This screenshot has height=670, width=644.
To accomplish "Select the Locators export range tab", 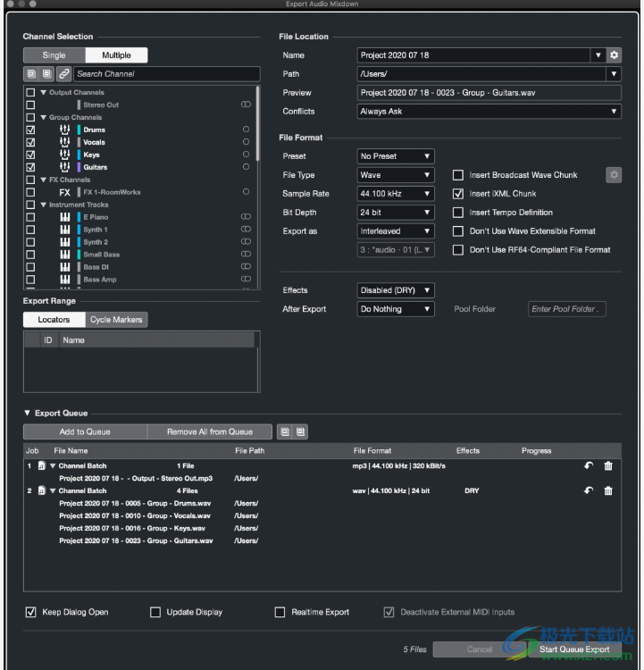I will coord(54,320).
